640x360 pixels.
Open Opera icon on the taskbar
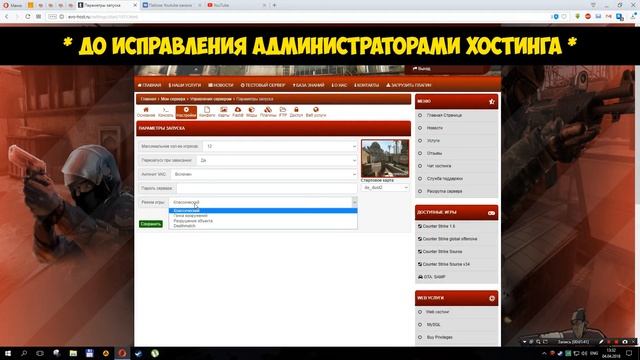(x=122, y=353)
